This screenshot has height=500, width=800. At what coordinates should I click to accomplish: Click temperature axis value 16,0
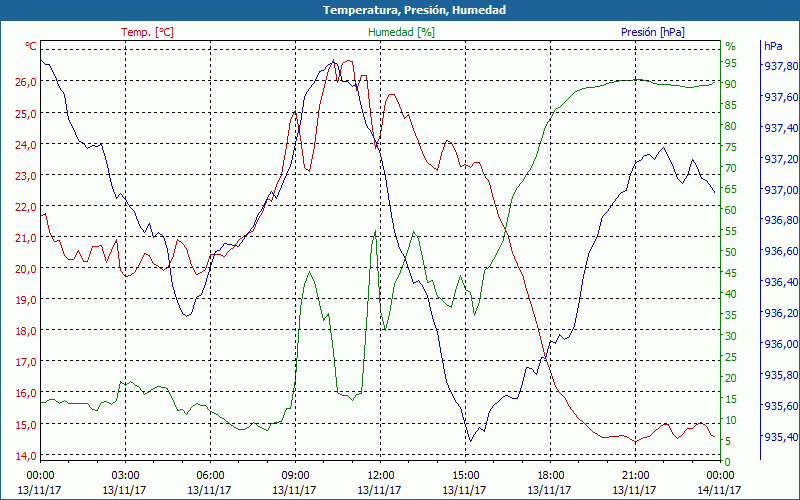(x=27, y=393)
